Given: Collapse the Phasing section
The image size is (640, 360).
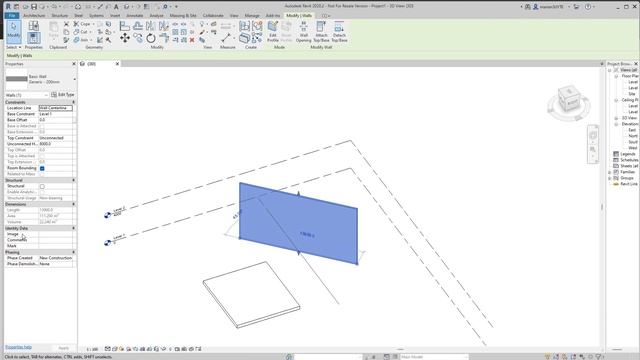Looking at the screenshot, I should point(73,252).
